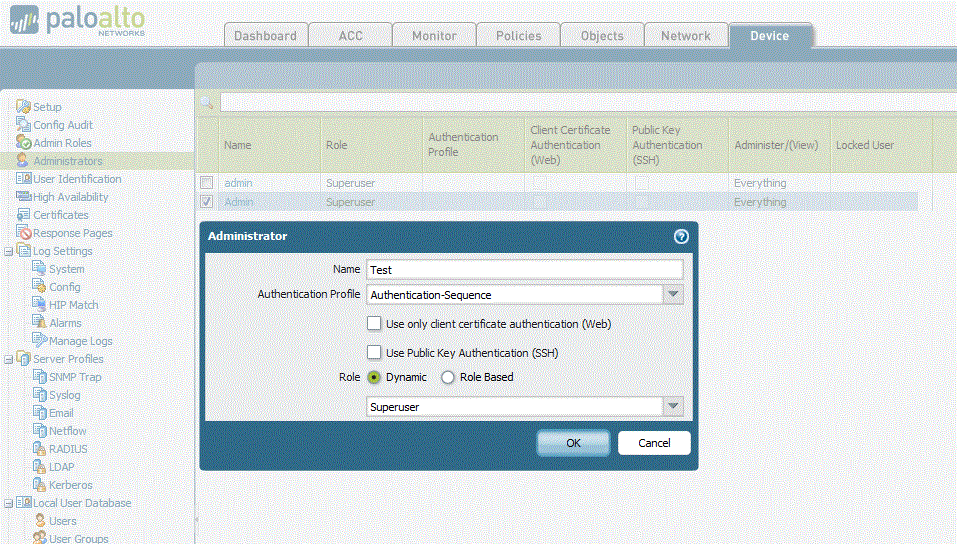Click the Log Settings folder icon
Image resolution: width=957 pixels, height=544 pixels.
point(23,250)
